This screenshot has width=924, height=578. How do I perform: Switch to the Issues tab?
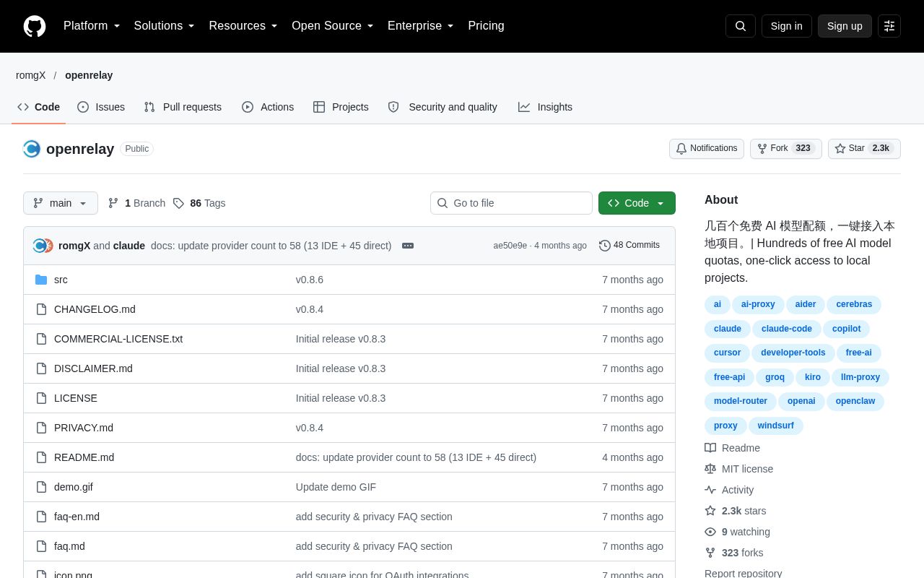pos(101,107)
